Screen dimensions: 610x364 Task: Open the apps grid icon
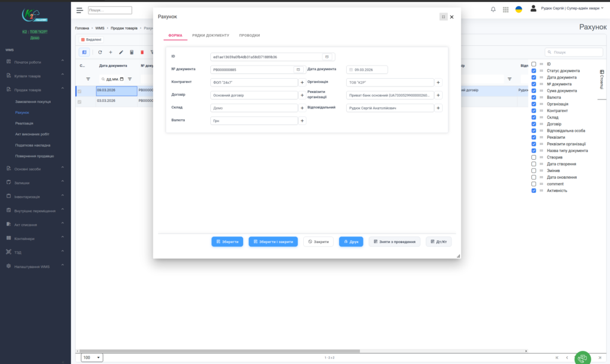506,10
